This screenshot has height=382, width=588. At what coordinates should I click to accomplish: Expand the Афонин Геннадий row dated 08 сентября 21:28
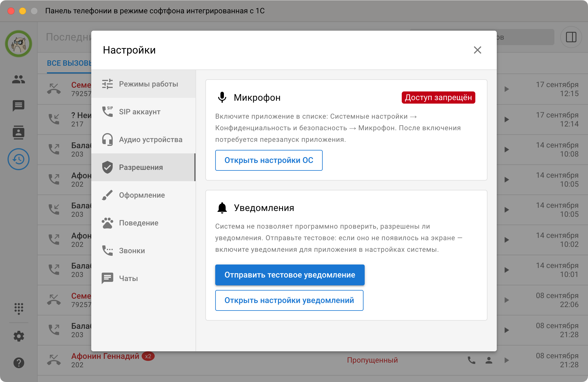(507, 360)
